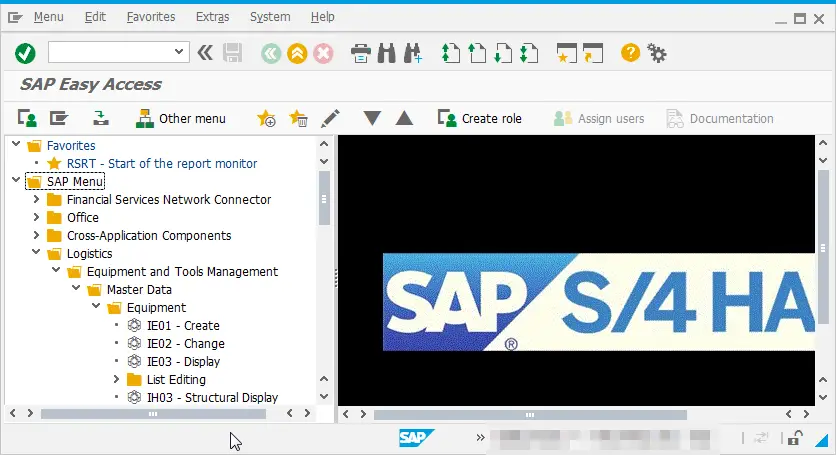836x455 pixels.
Task: Click the red Cancel icon
Action: [323, 53]
